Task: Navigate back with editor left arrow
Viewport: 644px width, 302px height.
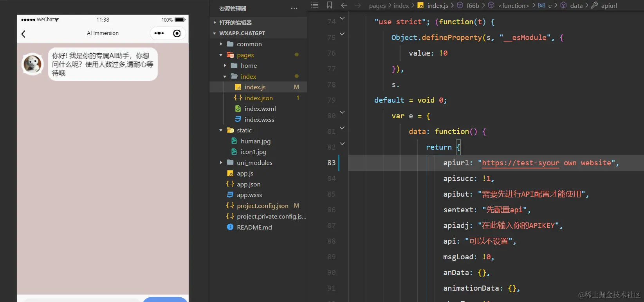Action: pos(344,5)
